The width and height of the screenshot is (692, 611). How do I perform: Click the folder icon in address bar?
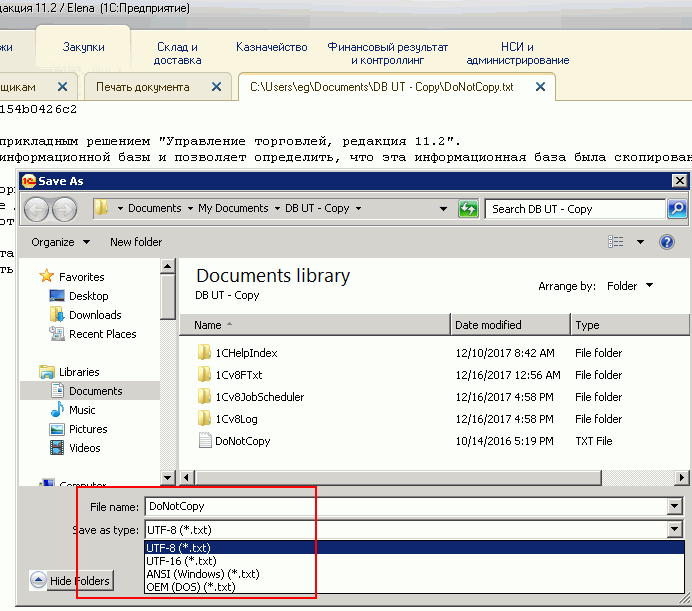pos(102,207)
